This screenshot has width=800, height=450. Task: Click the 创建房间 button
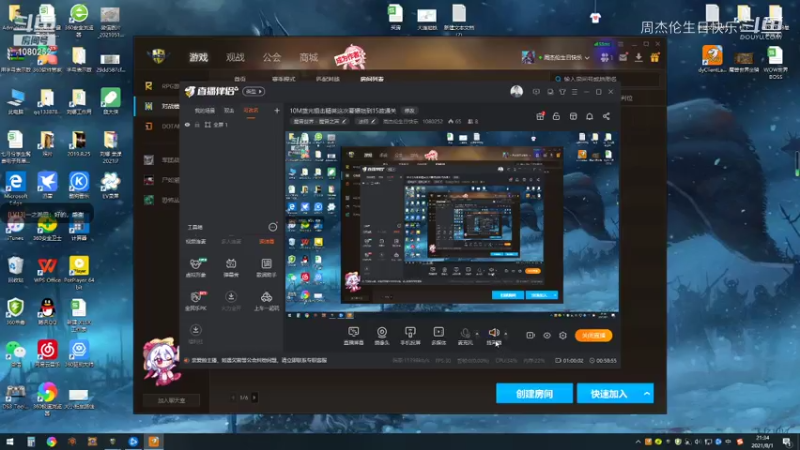534,393
